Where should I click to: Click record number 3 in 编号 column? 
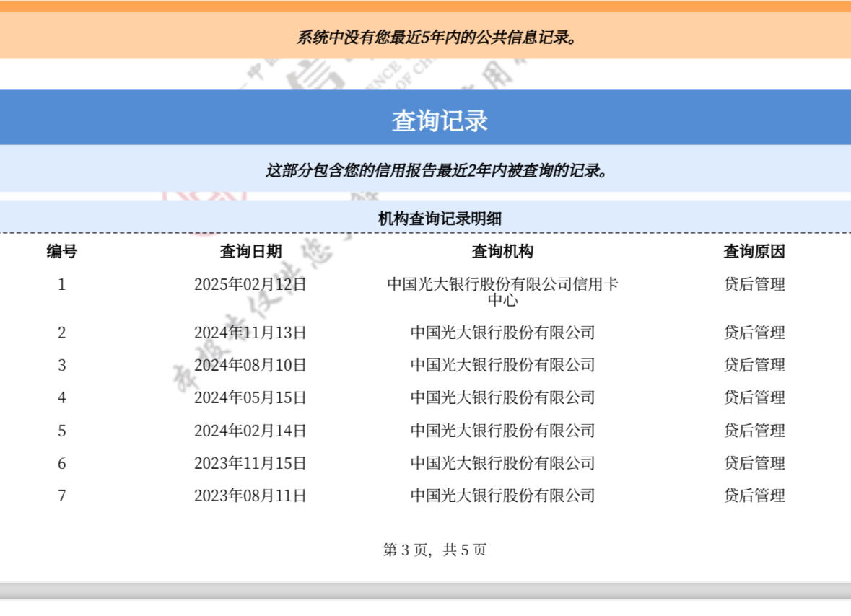[62, 366]
